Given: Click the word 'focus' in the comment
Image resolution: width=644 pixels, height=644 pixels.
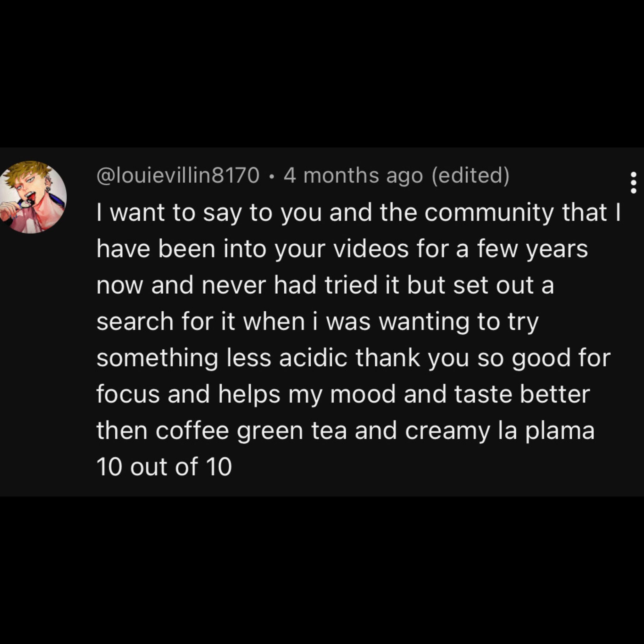Looking at the screenshot, I should click(x=128, y=394).
